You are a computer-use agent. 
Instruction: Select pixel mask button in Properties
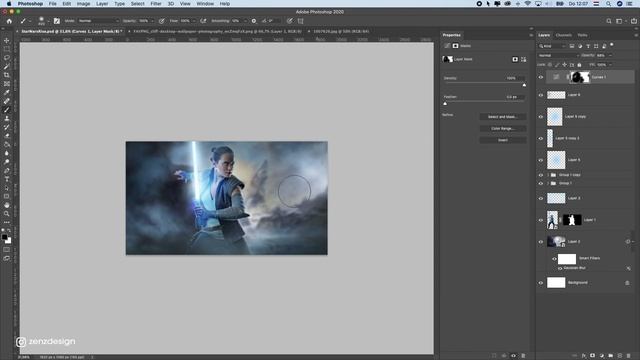point(515,59)
